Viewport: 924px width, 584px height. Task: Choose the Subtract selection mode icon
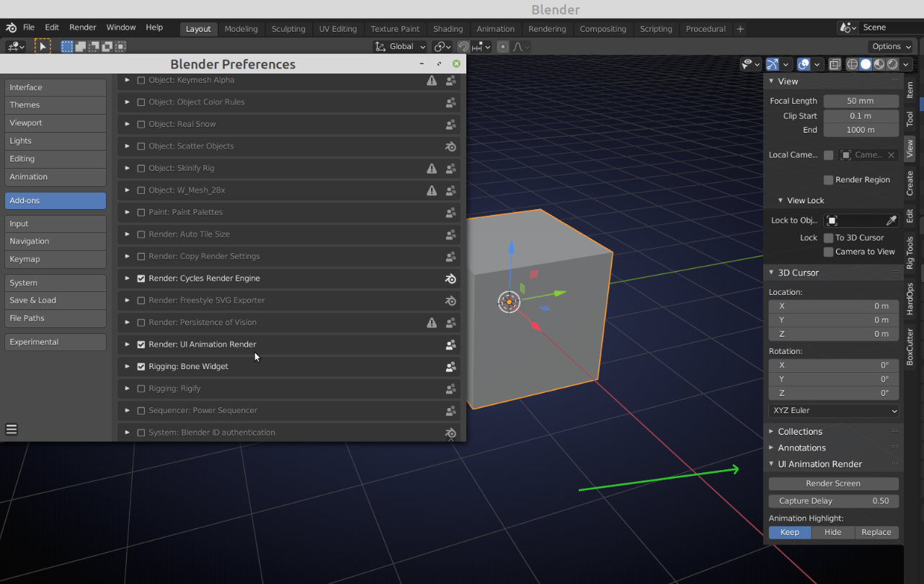tap(94, 46)
